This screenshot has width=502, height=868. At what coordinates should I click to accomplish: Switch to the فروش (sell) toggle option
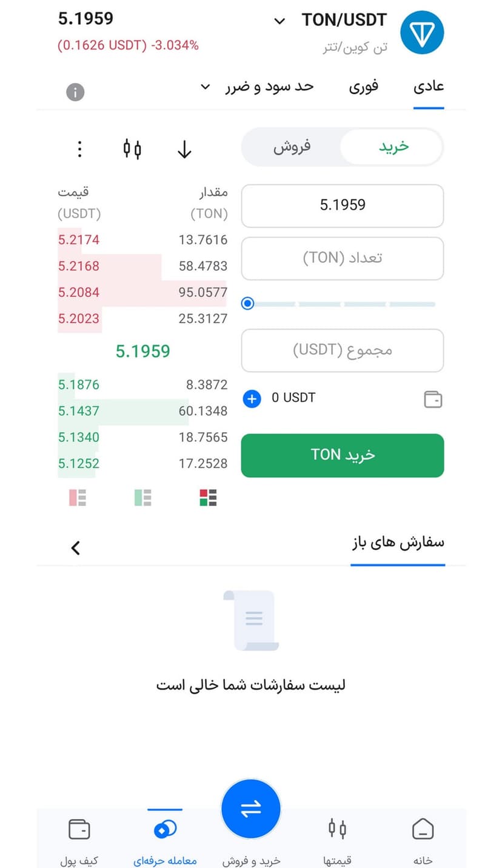[292, 147]
